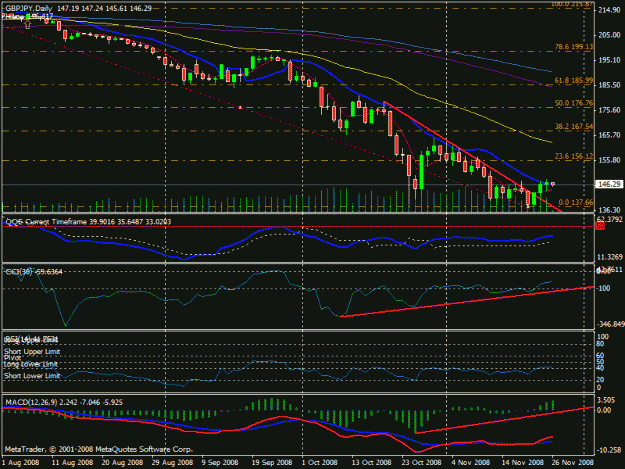The width and height of the screenshot is (625, 469).
Task: Click the 155.80 price scale value
Action: pos(609,160)
